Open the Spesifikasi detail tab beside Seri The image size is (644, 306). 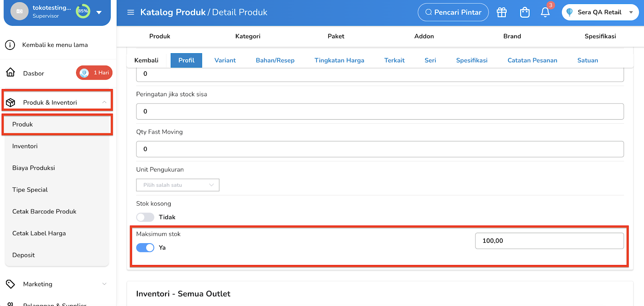click(x=472, y=60)
